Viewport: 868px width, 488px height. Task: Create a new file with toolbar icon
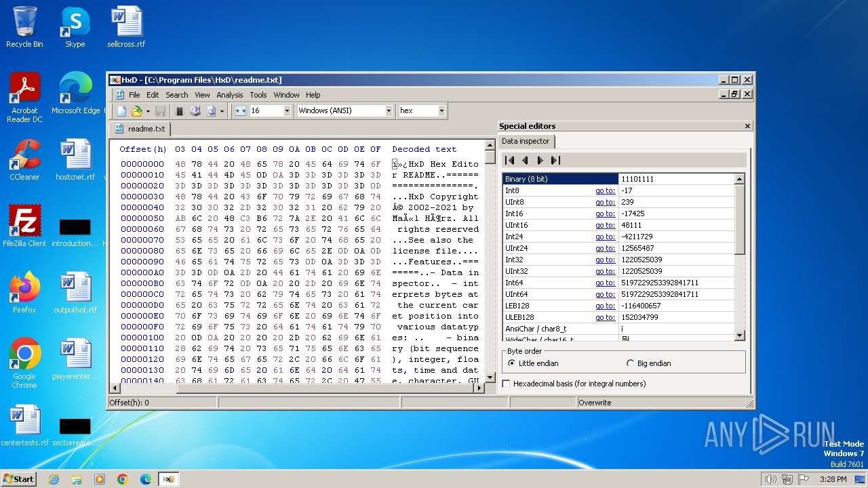click(x=121, y=110)
